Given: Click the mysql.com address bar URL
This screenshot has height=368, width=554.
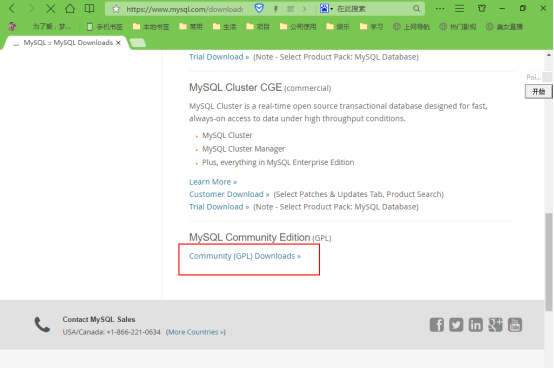Looking at the screenshot, I should click(184, 9).
